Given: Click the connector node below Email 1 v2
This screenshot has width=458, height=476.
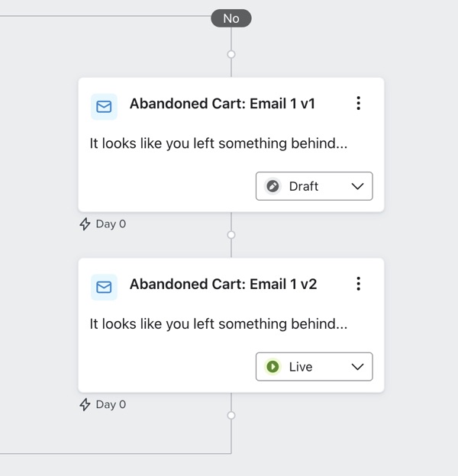Looking at the screenshot, I should (x=231, y=416).
